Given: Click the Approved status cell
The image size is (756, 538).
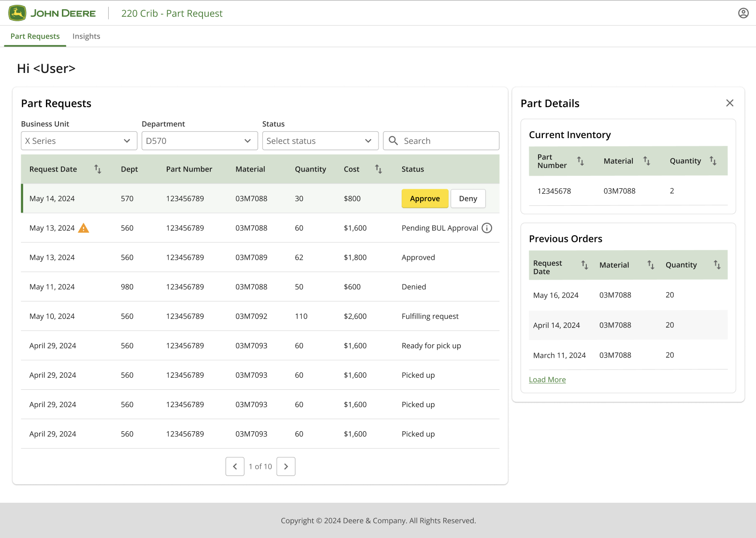Looking at the screenshot, I should coord(418,257).
